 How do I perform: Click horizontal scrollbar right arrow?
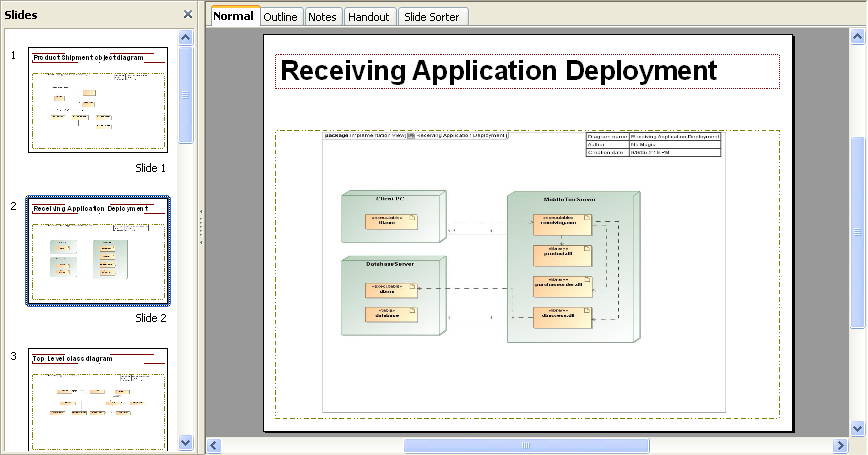coord(840,445)
